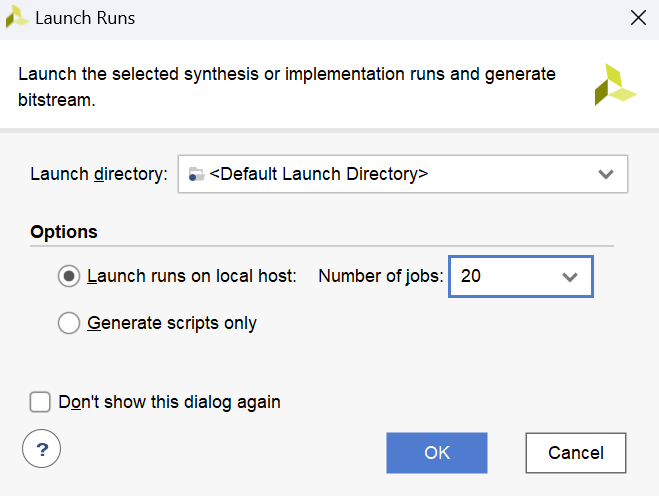
Task: Open the Number of jobs dropdown arrow
Action: pos(570,277)
